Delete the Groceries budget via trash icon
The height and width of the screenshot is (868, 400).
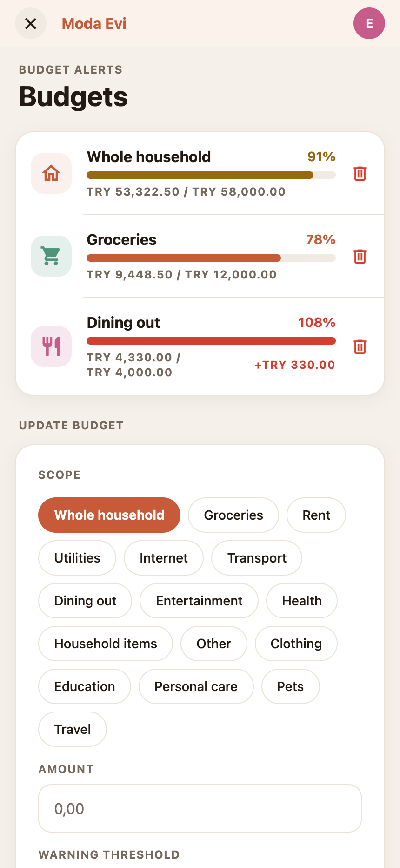pos(360,256)
